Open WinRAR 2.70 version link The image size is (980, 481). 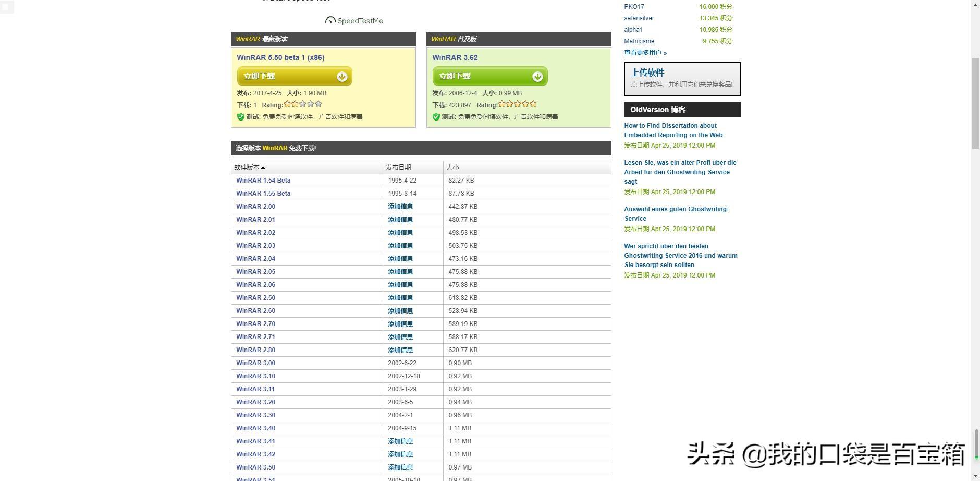click(255, 324)
